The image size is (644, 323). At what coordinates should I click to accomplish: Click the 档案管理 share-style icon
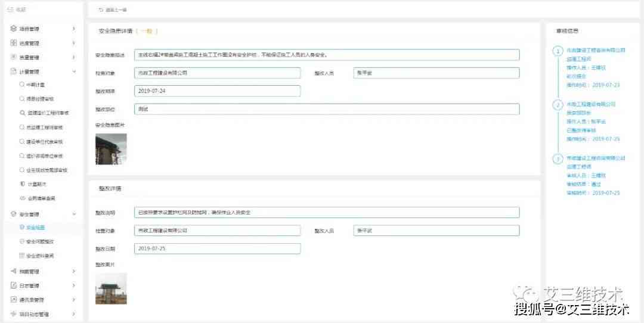(x=14, y=271)
